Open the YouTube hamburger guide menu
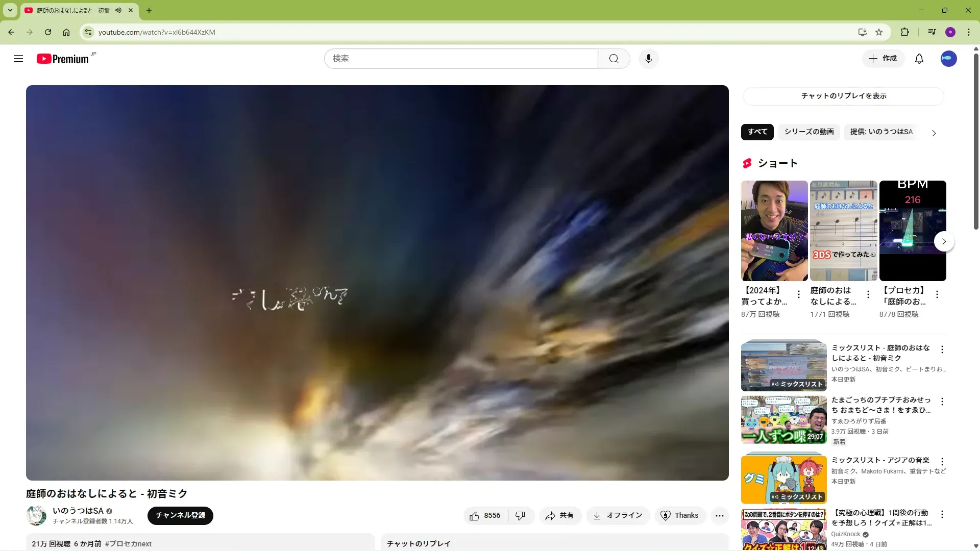The width and height of the screenshot is (980, 551). point(18,59)
